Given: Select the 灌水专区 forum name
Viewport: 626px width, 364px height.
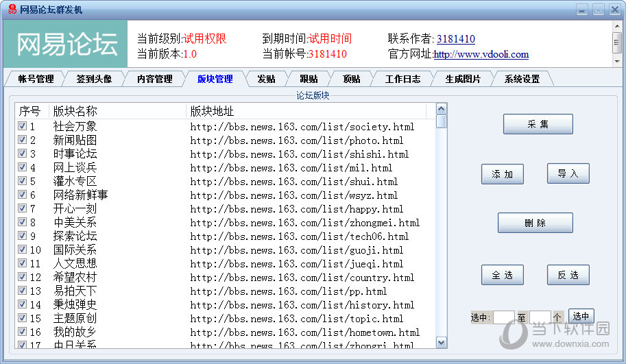Looking at the screenshot, I should tap(75, 181).
